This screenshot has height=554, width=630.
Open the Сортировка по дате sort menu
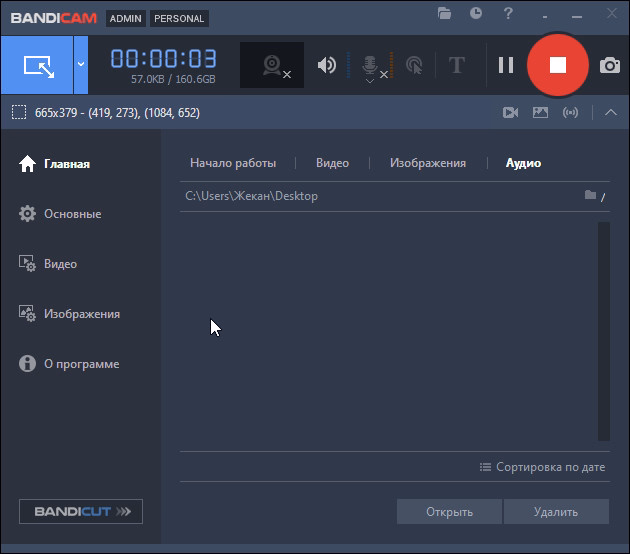[543, 467]
